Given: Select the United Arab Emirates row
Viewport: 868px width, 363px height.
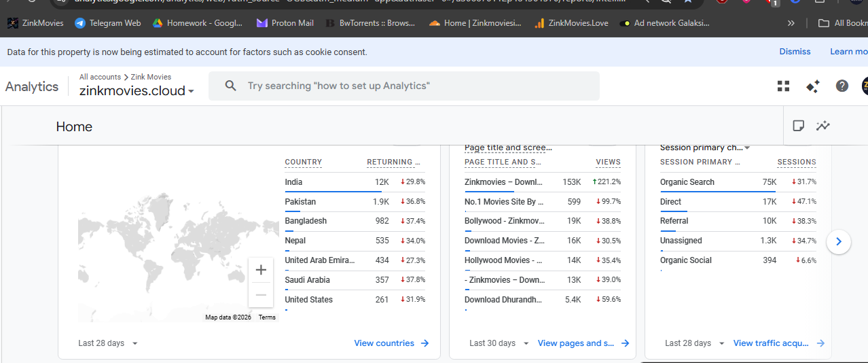Looking at the screenshot, I should 355,260.
